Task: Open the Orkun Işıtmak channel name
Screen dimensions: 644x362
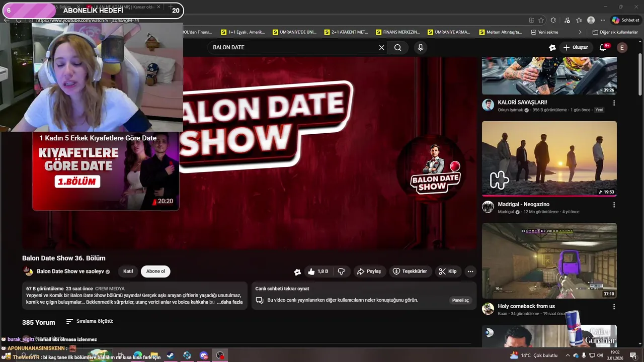Action: tap(510, 110)
